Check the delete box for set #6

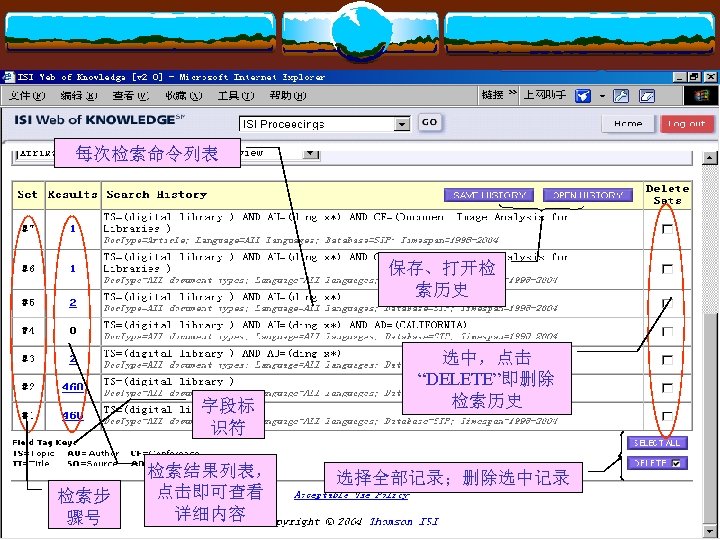click(667, 269)
